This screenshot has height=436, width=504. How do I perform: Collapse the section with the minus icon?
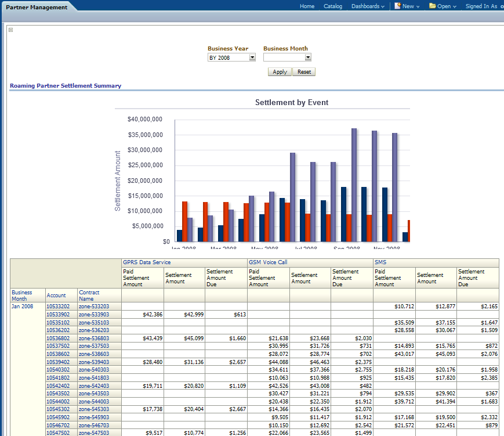pyautogui.click(x=10, y=30)
